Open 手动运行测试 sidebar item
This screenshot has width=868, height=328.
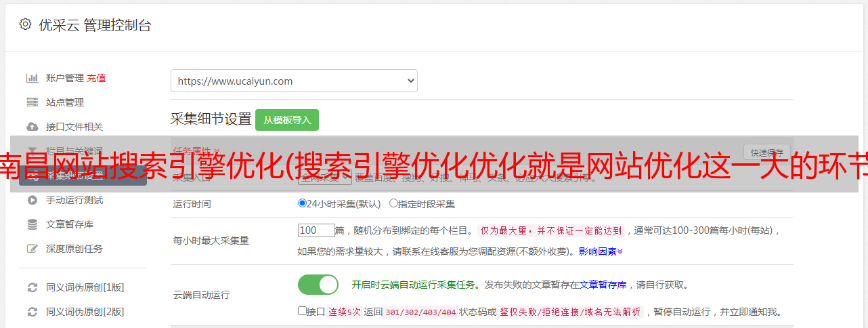point(74,200)
